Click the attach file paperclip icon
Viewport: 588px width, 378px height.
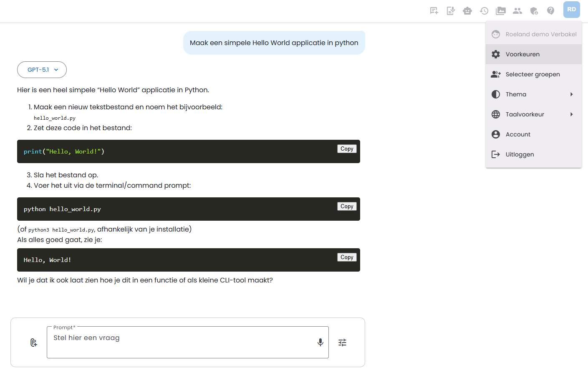[34, 343]
